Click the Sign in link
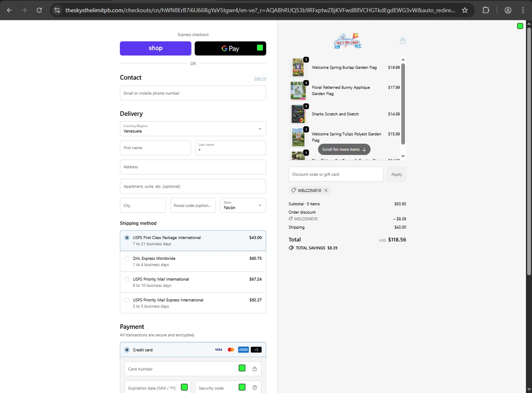 click(260, 78)
